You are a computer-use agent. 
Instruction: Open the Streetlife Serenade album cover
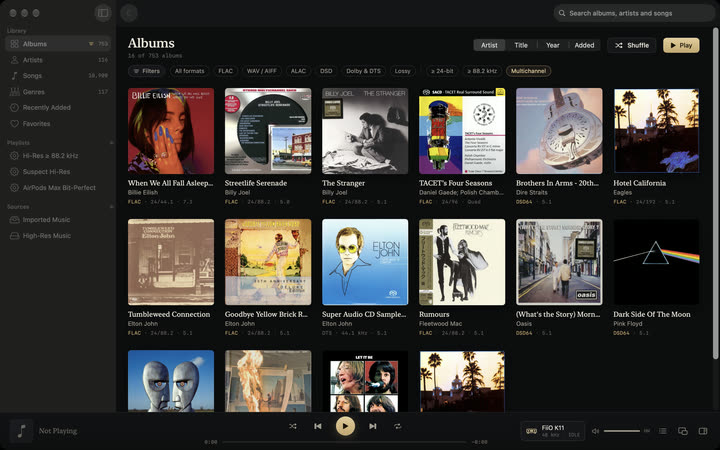268,131
